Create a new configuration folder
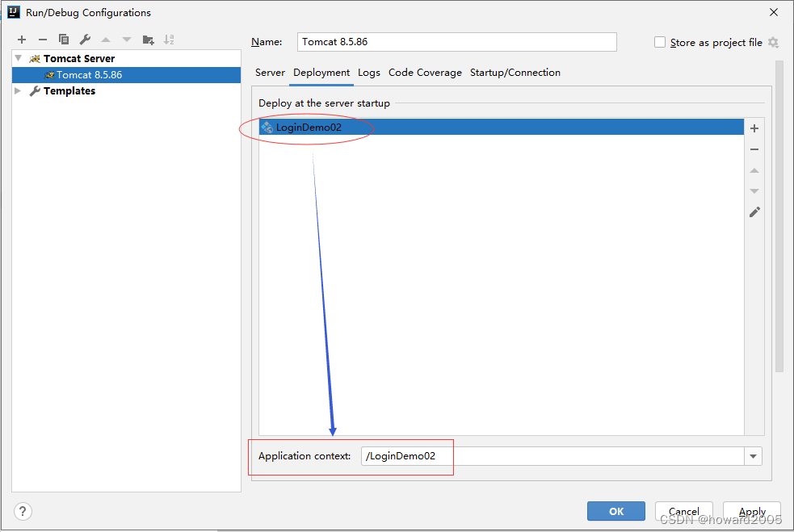The height and width of the screenshot is (532, 794). 148,40
